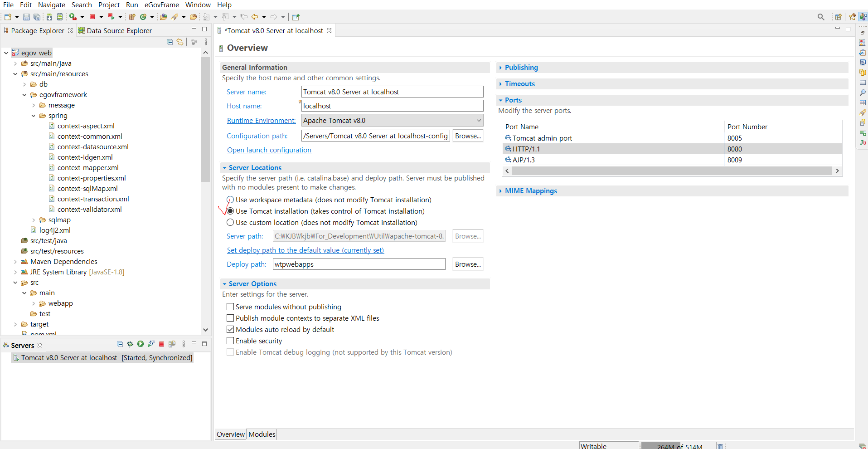Viewport: 868px width, 449px height.
Task: Click Set deploy path to default value link
Action: pos(305,250)
